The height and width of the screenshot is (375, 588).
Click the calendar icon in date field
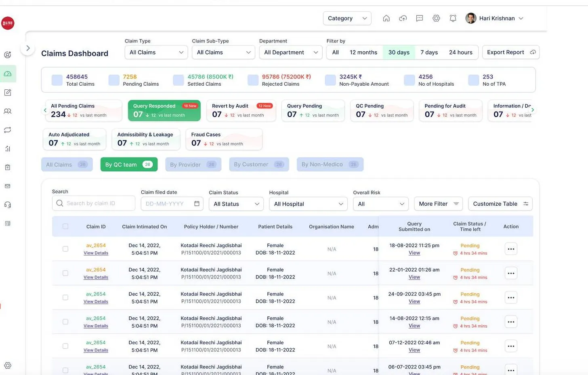[x=197, y=204]
